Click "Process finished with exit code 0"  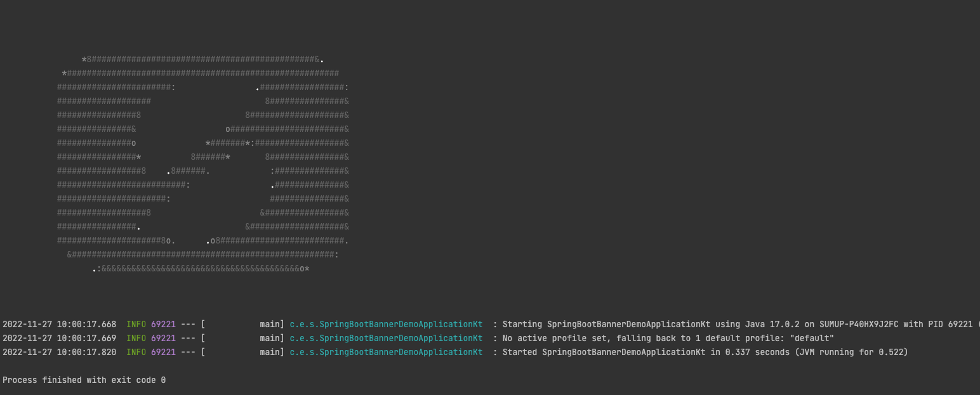pos(84,380)
